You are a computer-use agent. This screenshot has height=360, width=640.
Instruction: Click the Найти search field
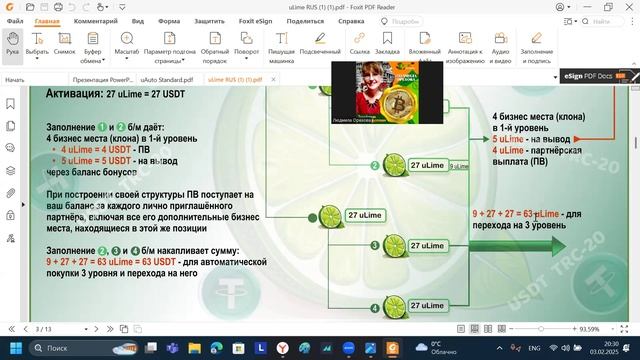pyautogui.click(x=602, y=21)
